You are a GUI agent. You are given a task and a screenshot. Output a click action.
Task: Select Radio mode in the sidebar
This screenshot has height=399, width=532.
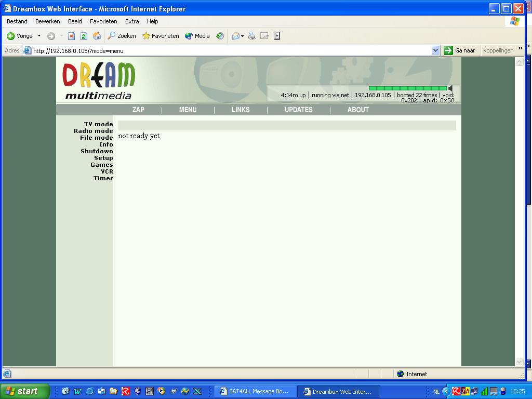point(94,131)
